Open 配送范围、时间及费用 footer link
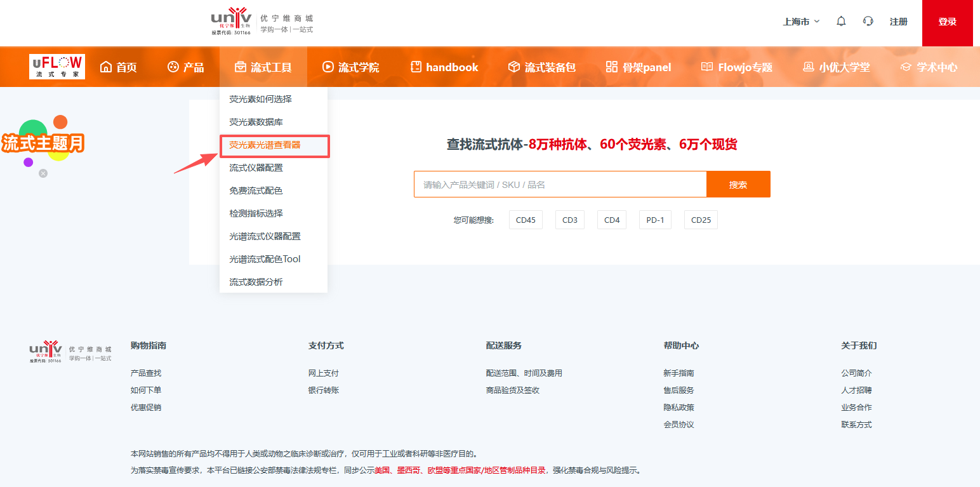 [524, 373]
